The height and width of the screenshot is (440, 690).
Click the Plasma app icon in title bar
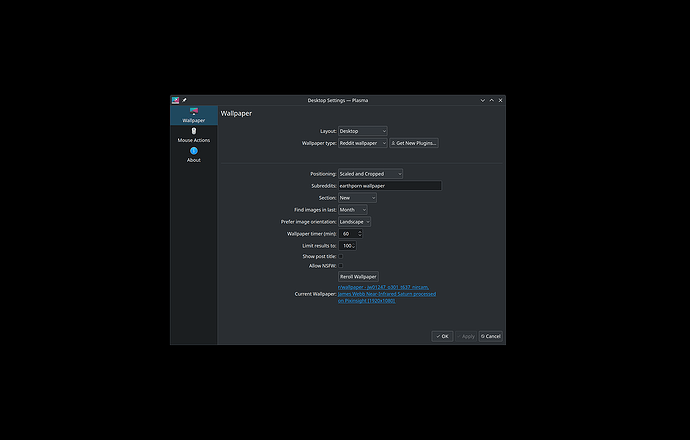click(x=176, y=100)
